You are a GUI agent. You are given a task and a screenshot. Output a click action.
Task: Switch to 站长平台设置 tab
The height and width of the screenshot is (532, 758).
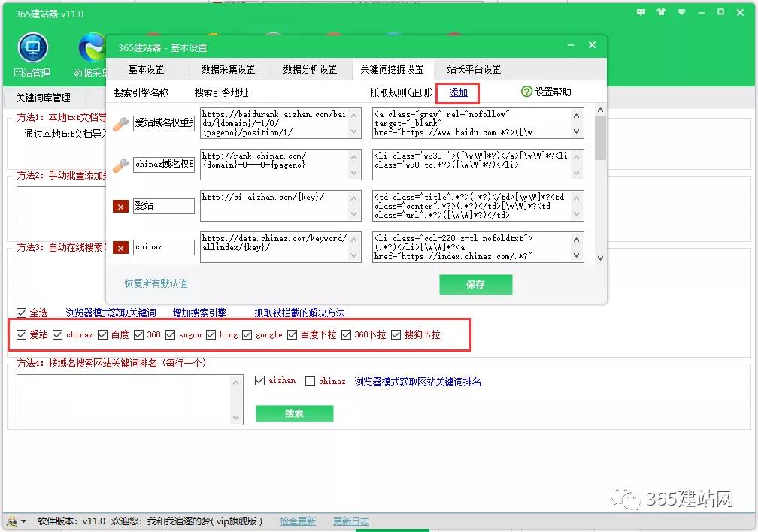click(x=474, y=69)
